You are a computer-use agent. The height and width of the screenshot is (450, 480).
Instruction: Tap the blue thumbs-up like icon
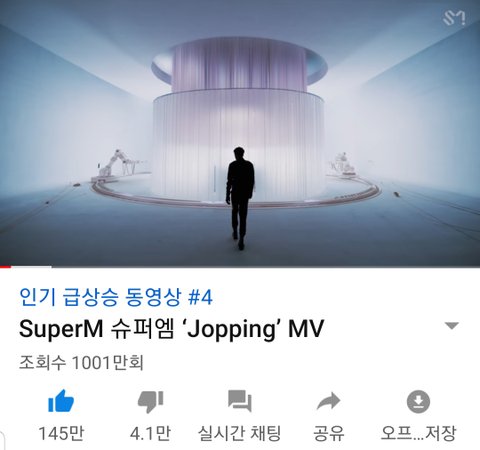[x=61, y=401]
